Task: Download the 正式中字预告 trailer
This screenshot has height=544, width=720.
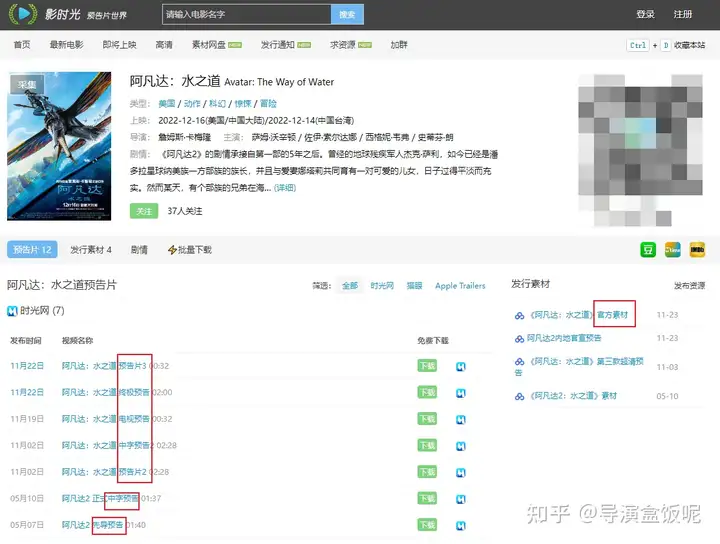Action: click(427, 498)
